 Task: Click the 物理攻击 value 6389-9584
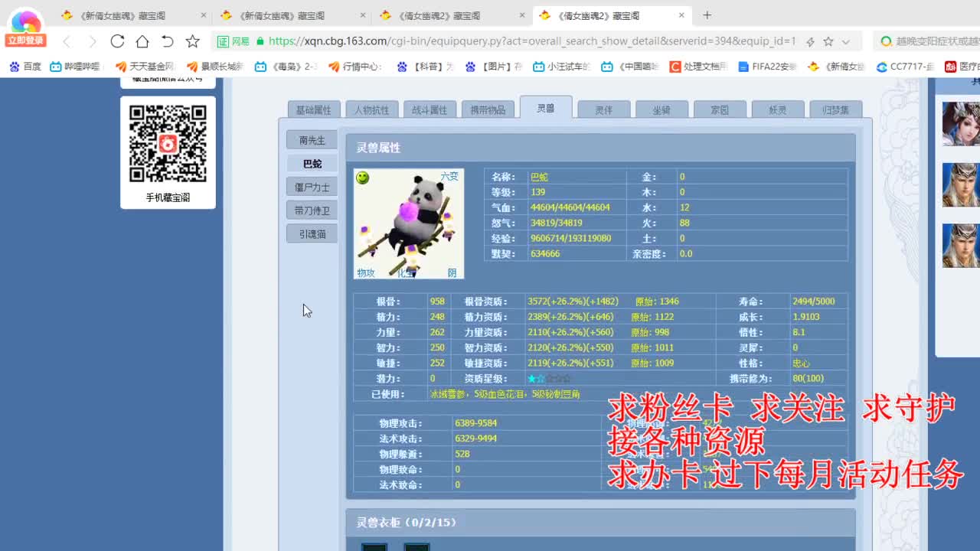point(475,423)
